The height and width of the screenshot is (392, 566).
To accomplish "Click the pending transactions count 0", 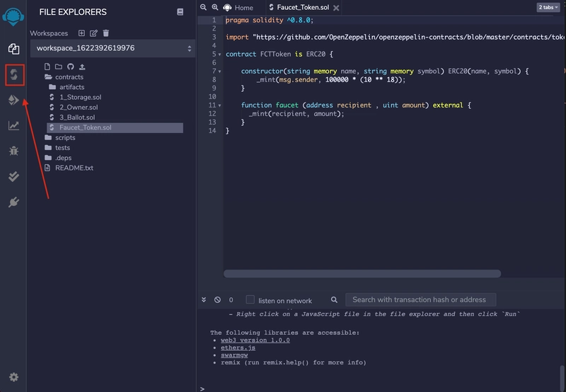I will tap(231, 300).
